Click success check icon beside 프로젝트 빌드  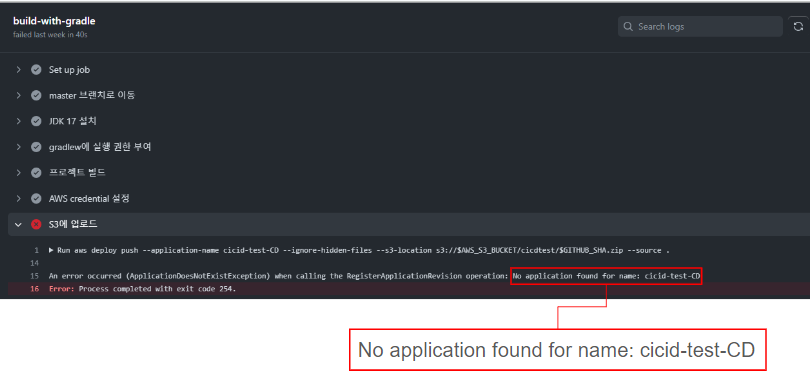pyautogui.click(x=36, y=173)
